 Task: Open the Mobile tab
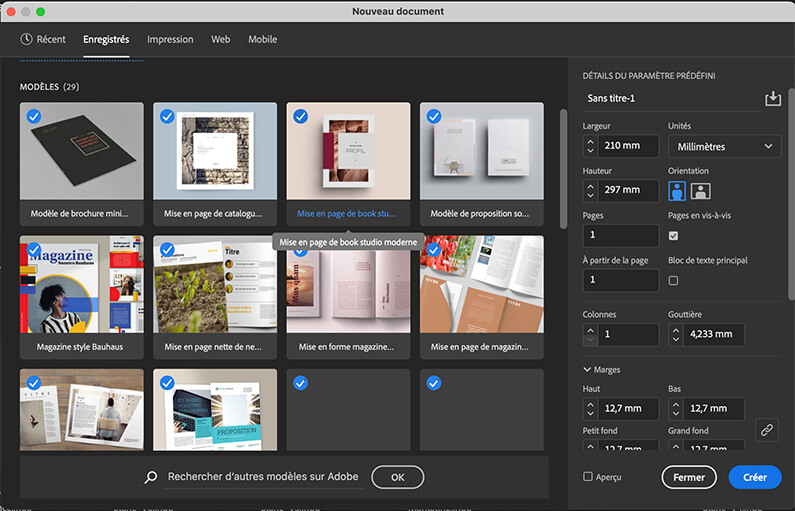263,39
